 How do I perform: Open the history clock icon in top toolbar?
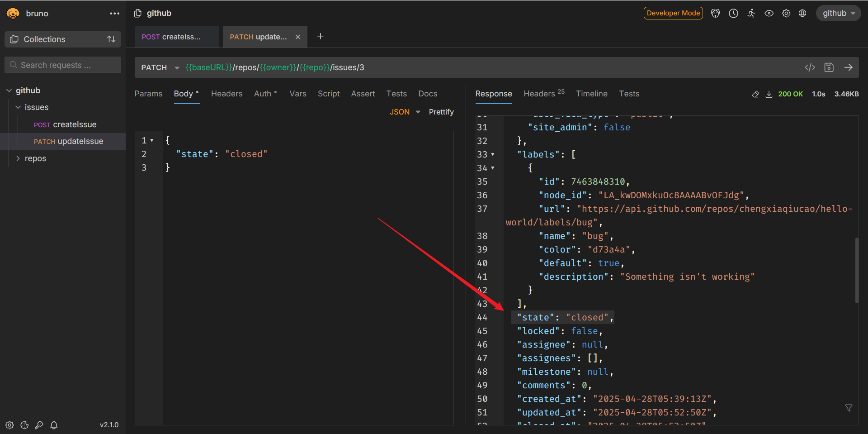pos(733,13)
